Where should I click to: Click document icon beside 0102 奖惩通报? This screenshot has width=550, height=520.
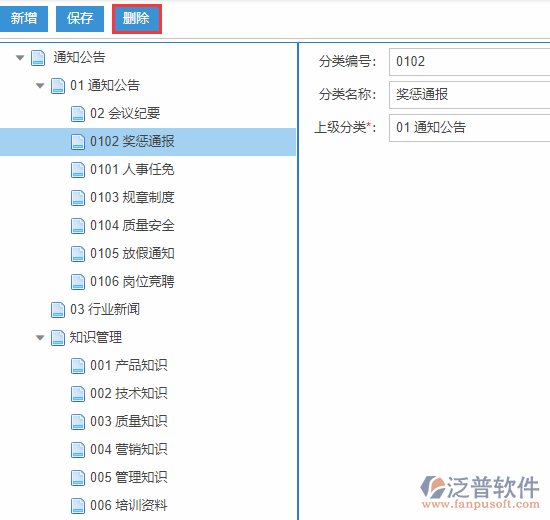[78, 142]
